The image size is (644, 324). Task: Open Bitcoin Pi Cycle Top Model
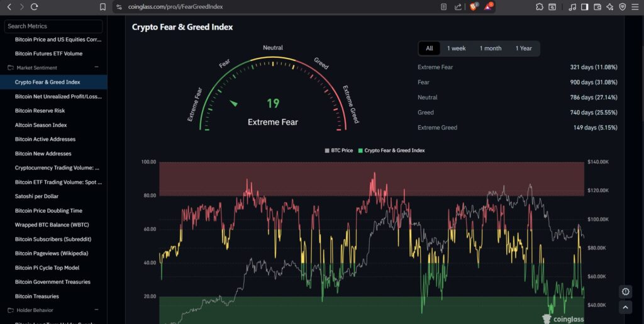47,267
